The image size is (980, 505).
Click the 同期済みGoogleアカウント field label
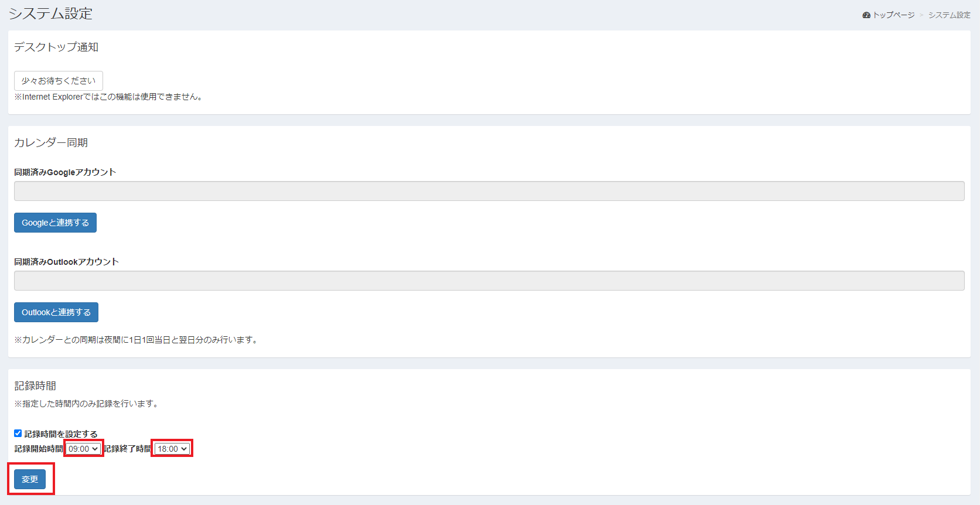click(65, 172)
